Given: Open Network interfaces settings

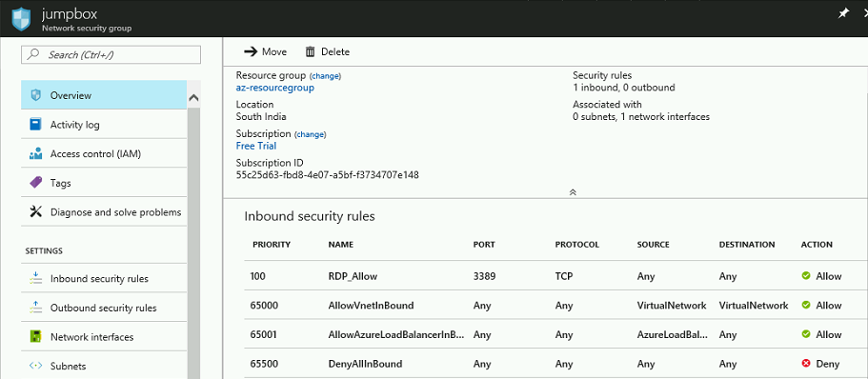Looking at the screenshot, I should tap(104, 337).
